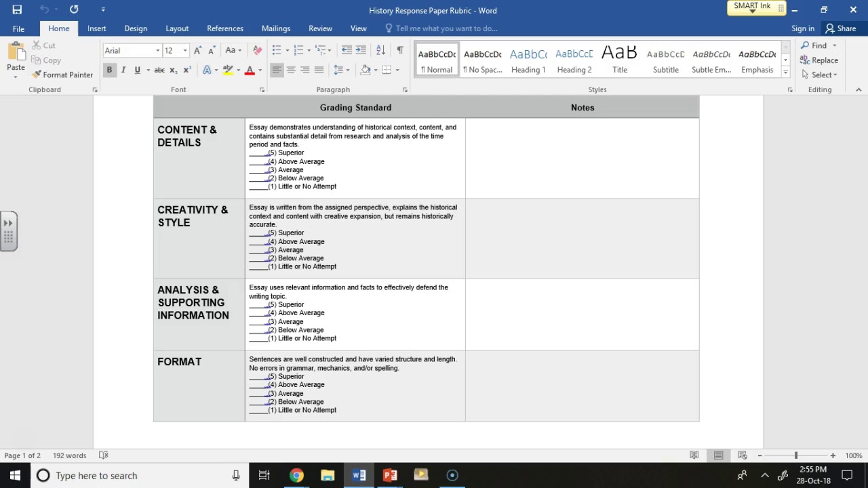The image size is (868, 488).
Task: Open the Select dropdown in Editing group
Action: [x=819, y=75]
